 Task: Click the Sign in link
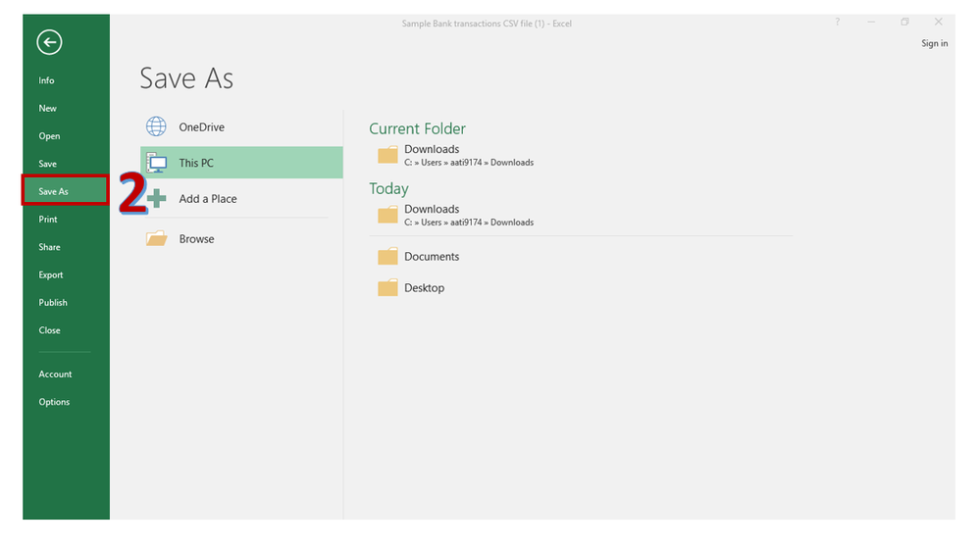click(x=934, y=43)
